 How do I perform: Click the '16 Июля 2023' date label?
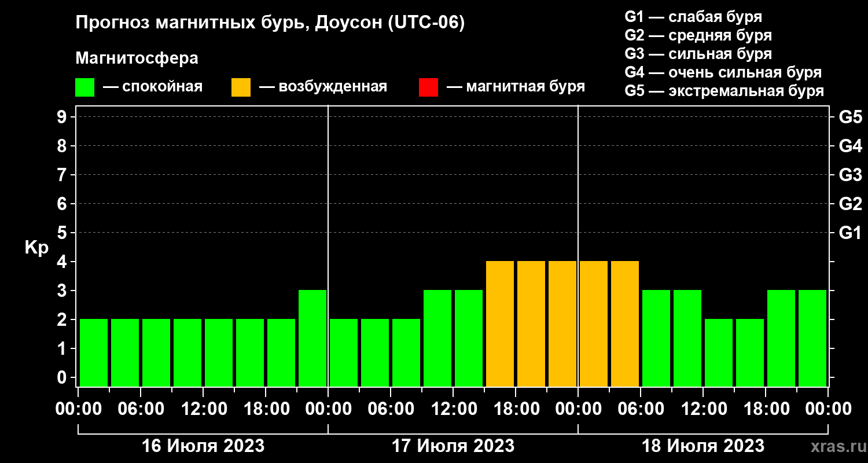click(x=203, y=446)
